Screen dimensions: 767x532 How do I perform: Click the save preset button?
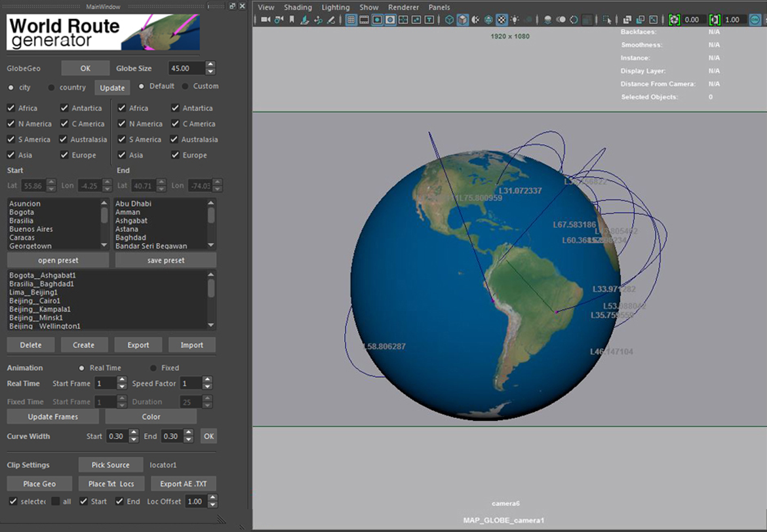pos(165,260)
